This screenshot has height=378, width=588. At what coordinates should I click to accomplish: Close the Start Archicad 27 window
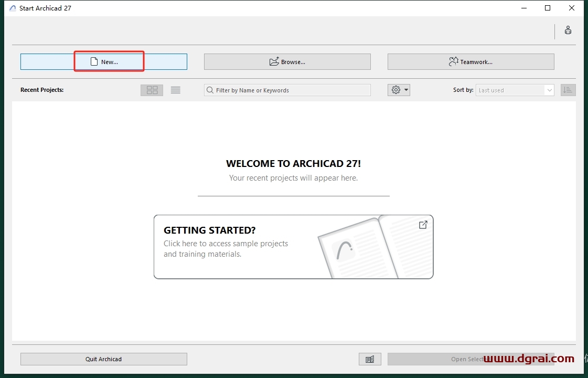tap(572, 8)
